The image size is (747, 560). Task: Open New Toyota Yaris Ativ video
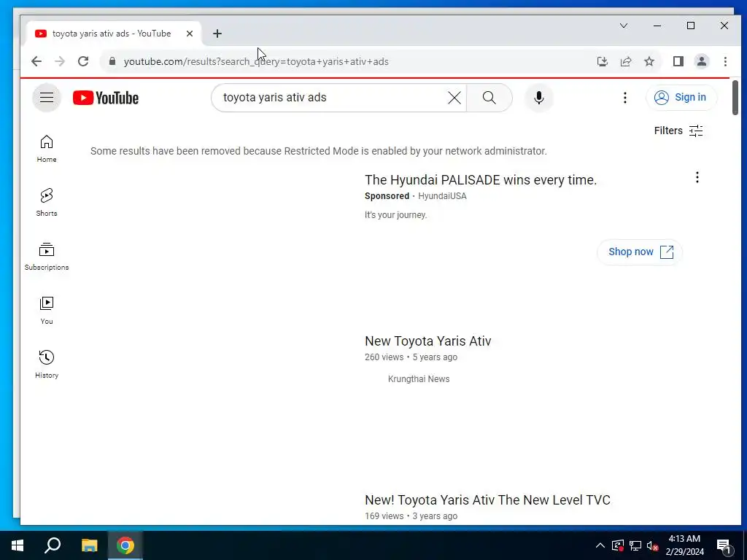(427, 341)
